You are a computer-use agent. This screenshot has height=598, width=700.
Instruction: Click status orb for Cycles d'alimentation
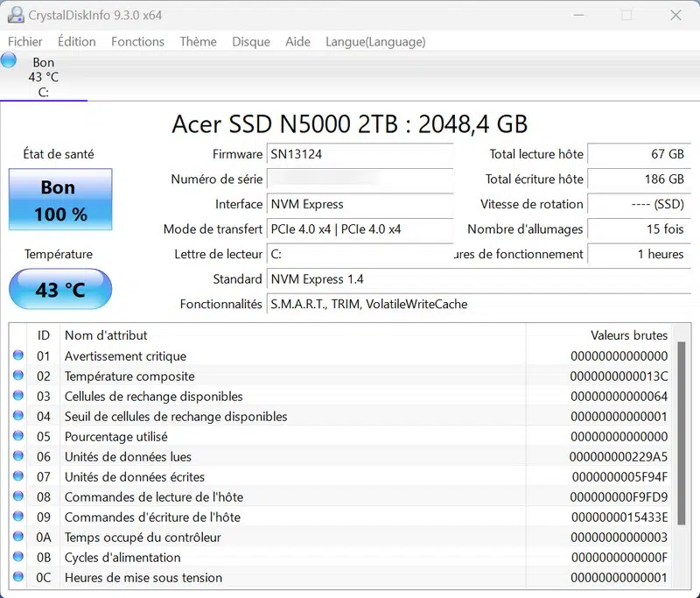[18, 558]
